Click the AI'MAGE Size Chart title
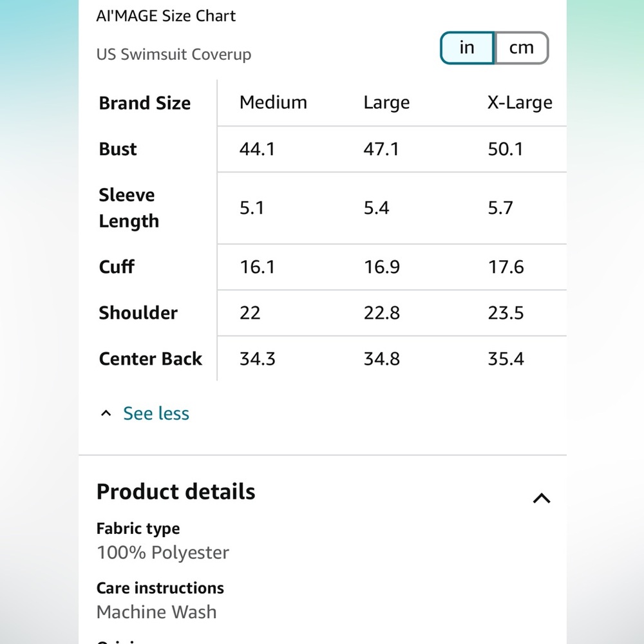 tap(166, 16)
